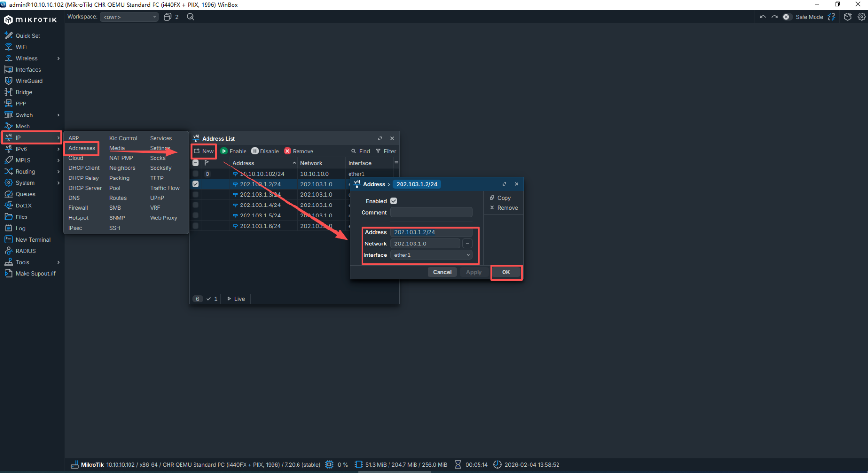Toggle the Enabled checkbox in Address dialog
The width and height of the screenshot is (868, 473).
(394, 201)
